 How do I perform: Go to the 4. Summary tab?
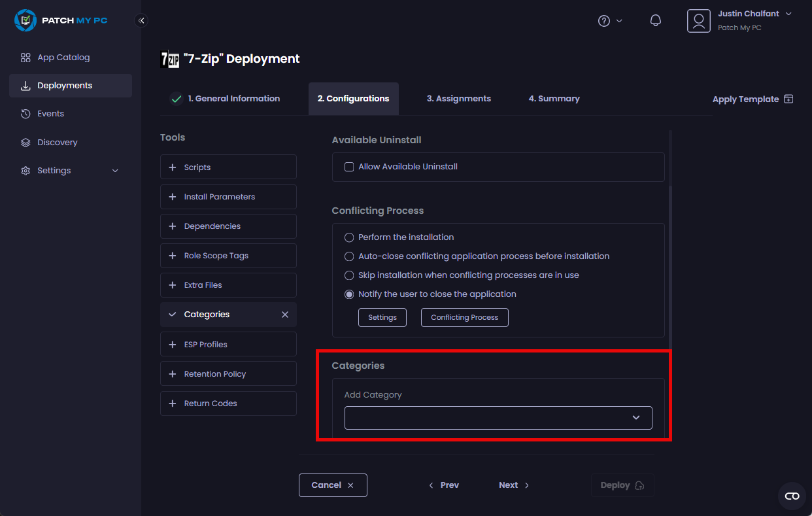tap(554, 99)
